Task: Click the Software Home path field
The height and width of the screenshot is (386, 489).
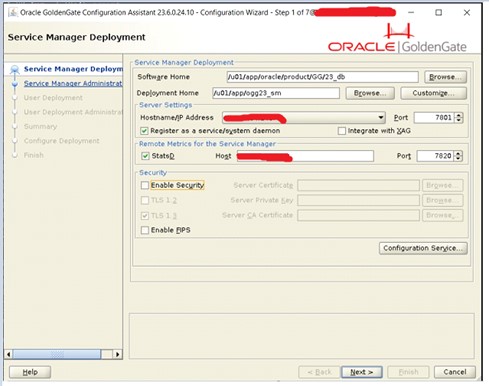Action: (322, 77)
